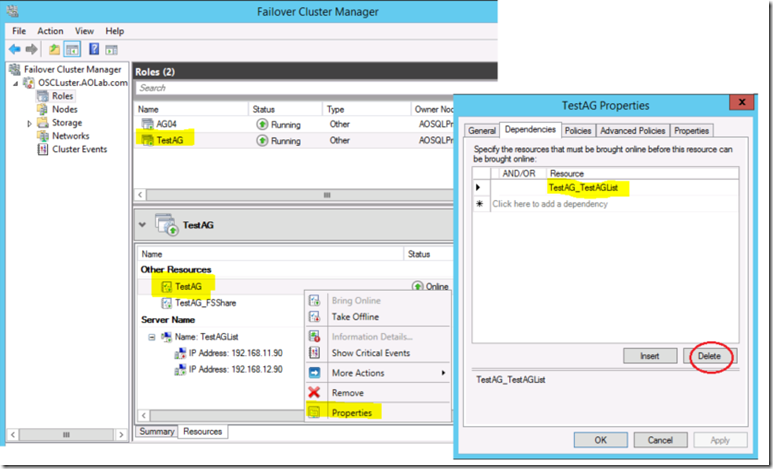
Task: Sort roles by the Type column header
Action: pos(366,109)
